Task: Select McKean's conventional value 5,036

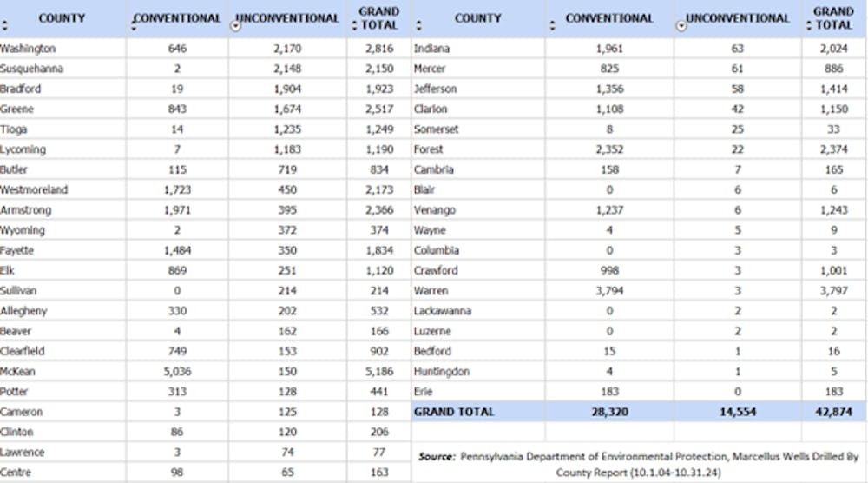Action: tap(177, 371)
